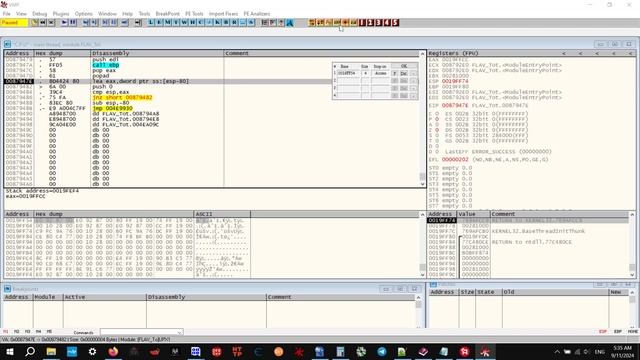640x360 pixels.
Task: Open the Debug menu
Action: click(40, 13)
